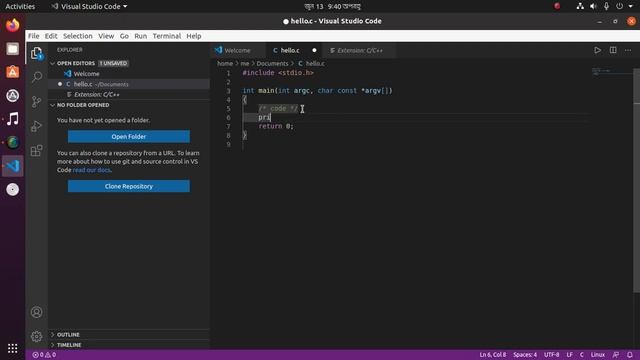The image size is (640, 360).
Task: Select Welcome in Open Editors list
Action: 129,73
